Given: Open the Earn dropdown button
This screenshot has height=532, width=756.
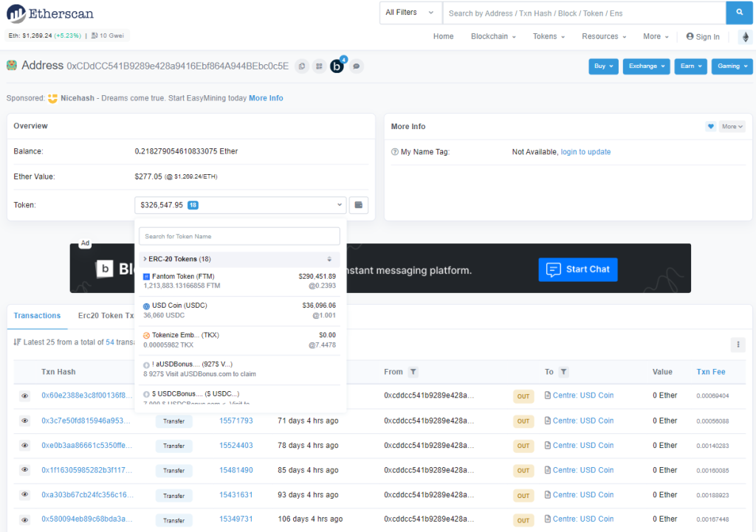Looking at the screenshot, I should click(x=691, y=66).
